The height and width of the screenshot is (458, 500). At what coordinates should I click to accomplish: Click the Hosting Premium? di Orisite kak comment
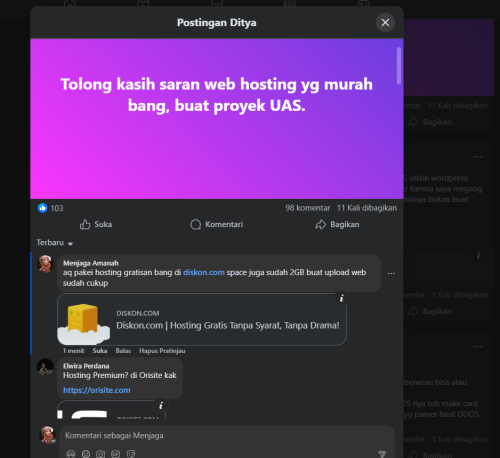[120, 375]
